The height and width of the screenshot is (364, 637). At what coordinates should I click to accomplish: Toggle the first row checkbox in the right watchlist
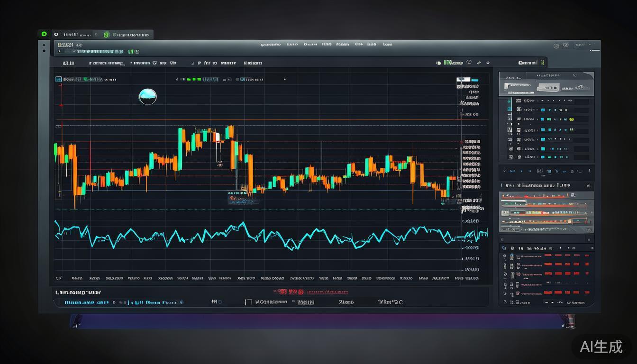[x=510, y=101]
